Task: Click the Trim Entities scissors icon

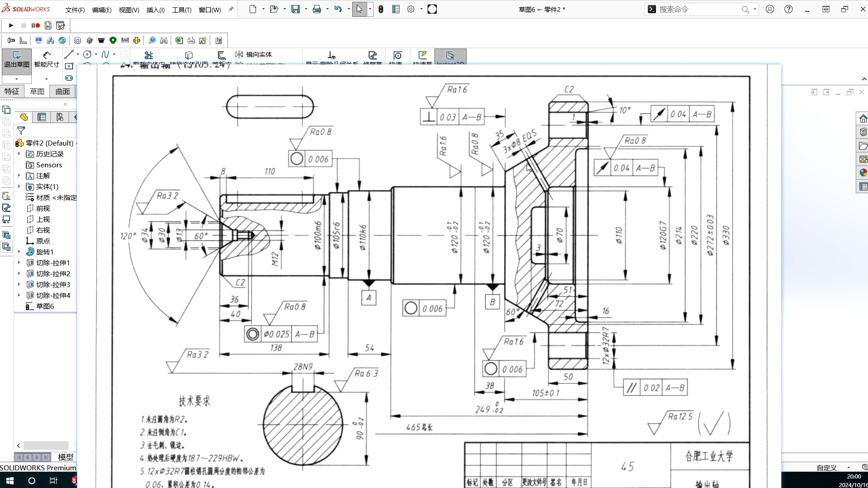Action: (148, 55)
